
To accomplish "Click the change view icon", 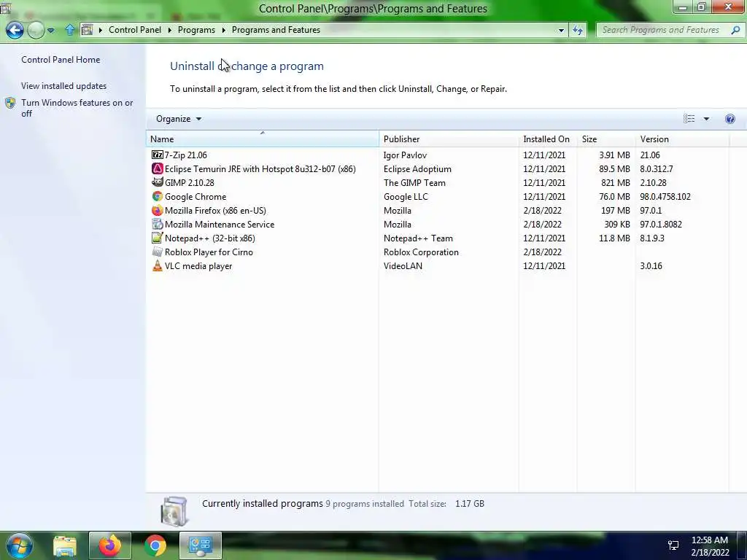I will tap(689, 119).
